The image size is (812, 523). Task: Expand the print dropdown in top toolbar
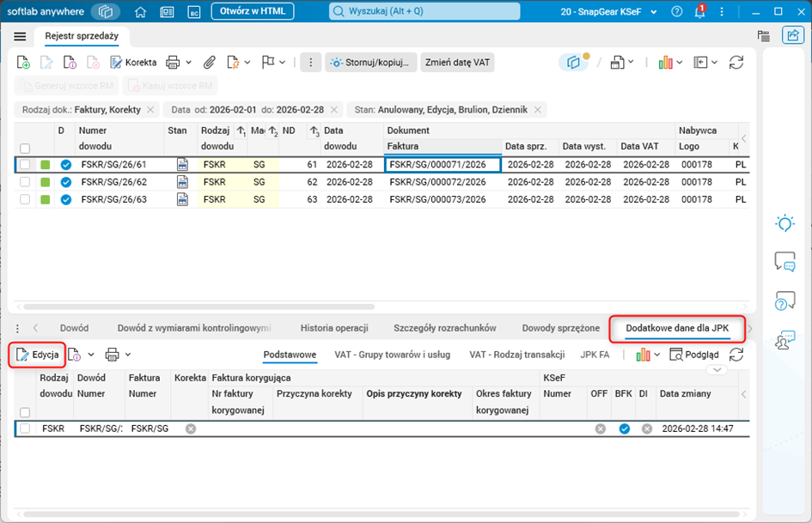[190, 63]
